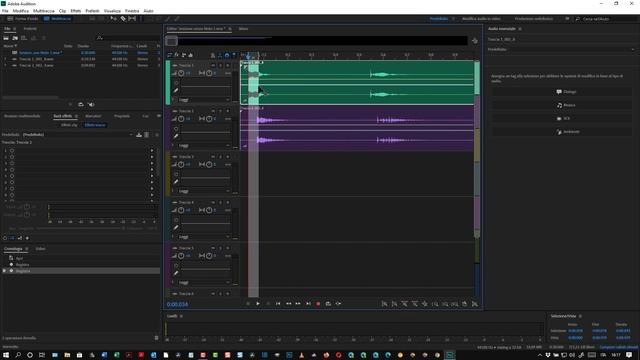Start playback with the Play button
Image resolution: width=640 pixels, height=360 pixels.
pos(258,304)
